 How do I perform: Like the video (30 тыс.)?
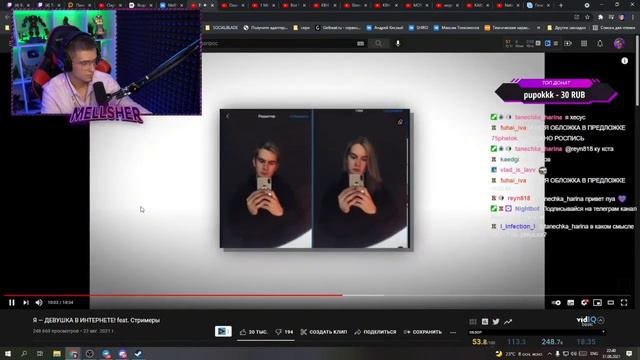pos(253,332)
